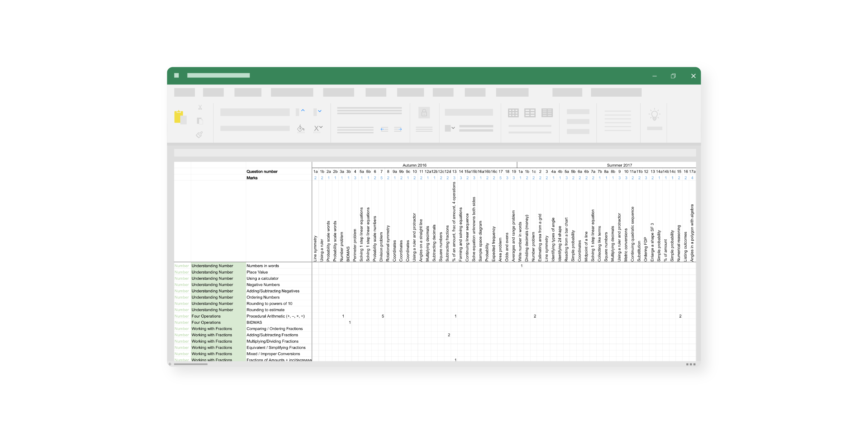Click the 'Four Operations' cell in the BIDMAS row

click(218, 322)
